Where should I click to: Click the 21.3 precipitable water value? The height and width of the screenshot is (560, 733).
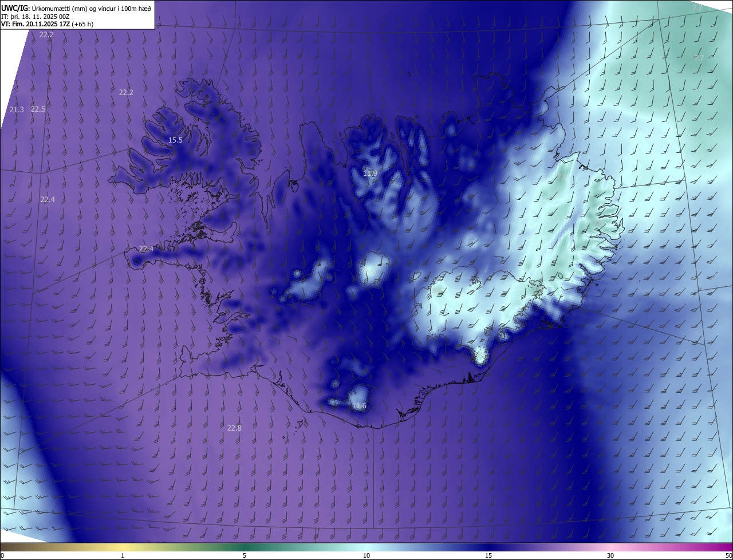click(17, 110)
